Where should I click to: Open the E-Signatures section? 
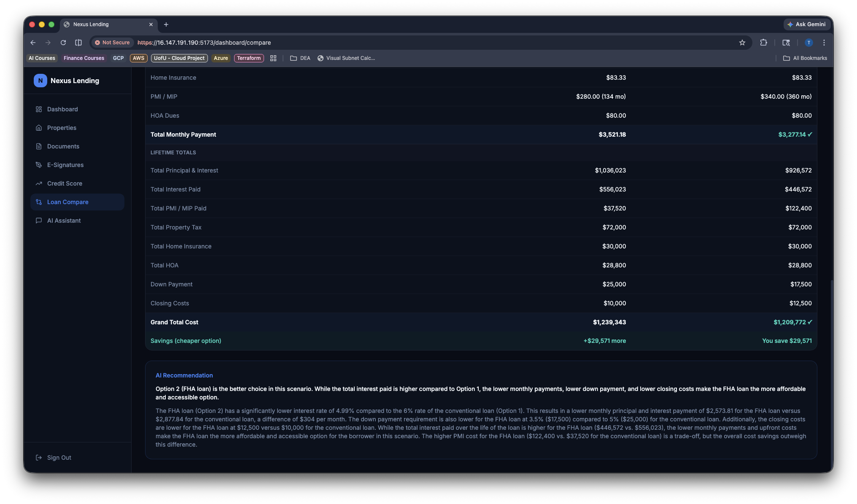65,165
